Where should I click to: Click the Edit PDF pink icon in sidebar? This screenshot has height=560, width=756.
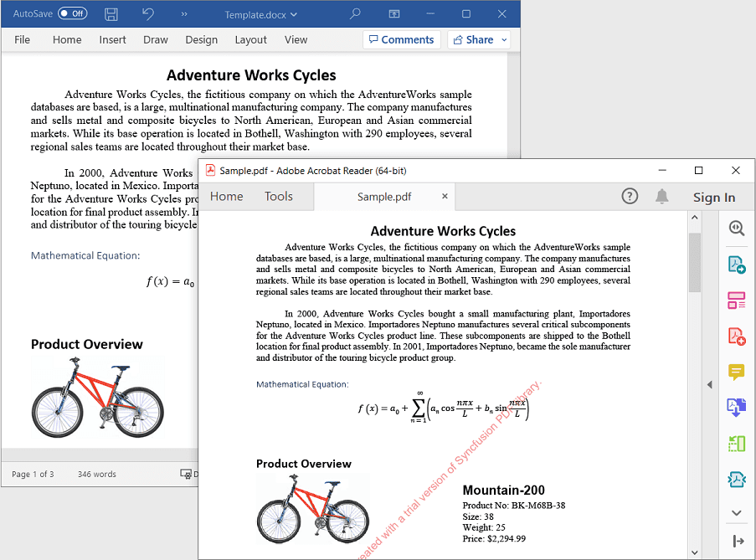[737, 301]
